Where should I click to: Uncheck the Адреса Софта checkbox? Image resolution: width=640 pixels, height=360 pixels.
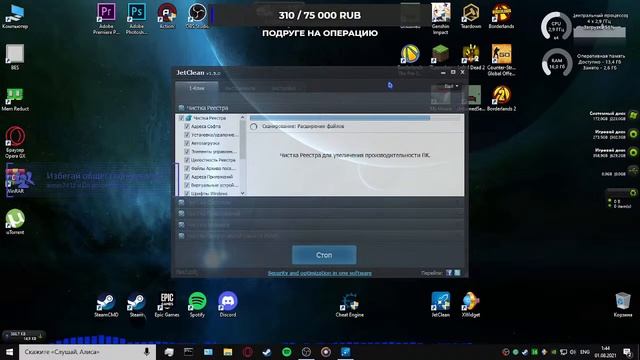tap(187, 127)
